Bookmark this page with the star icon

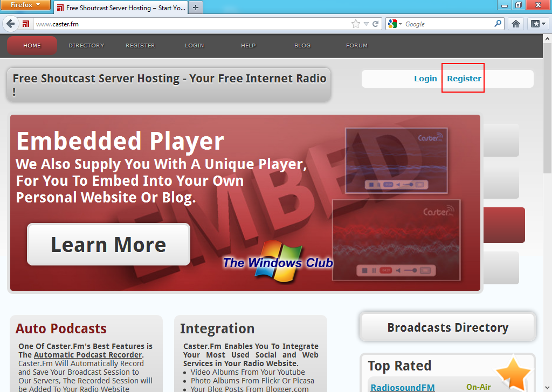coord(356,24)
